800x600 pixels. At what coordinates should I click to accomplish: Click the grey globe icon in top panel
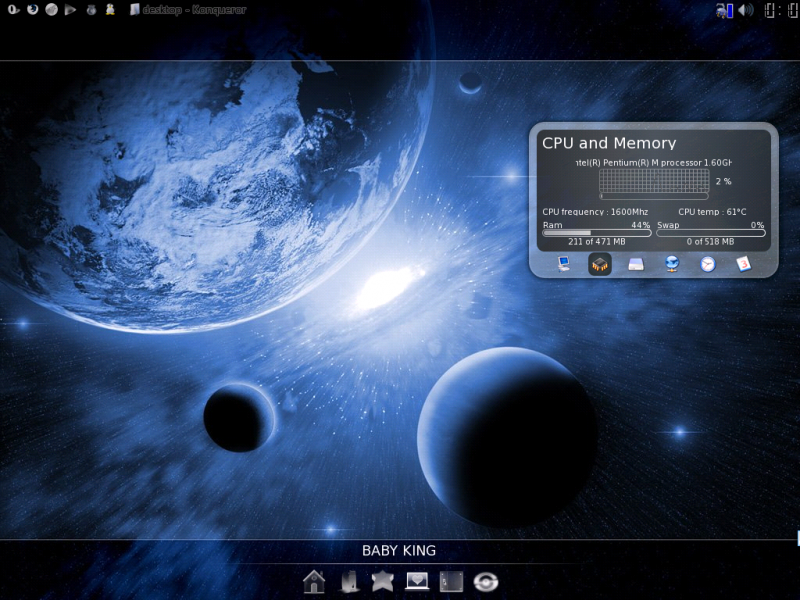tap(52, 9)
